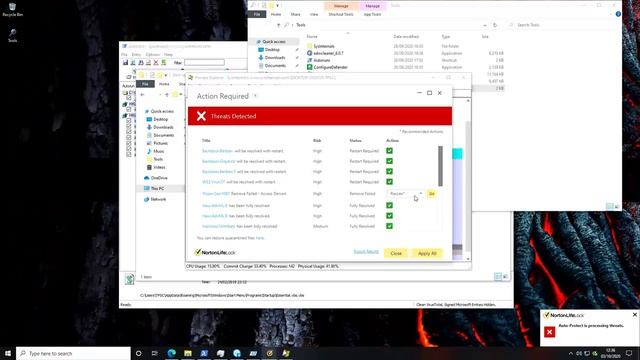Viewport: 640px width, 360px height.
Task: Uncheck the W32.Virut row's action checkbox
Action: (x=389, y=182)
